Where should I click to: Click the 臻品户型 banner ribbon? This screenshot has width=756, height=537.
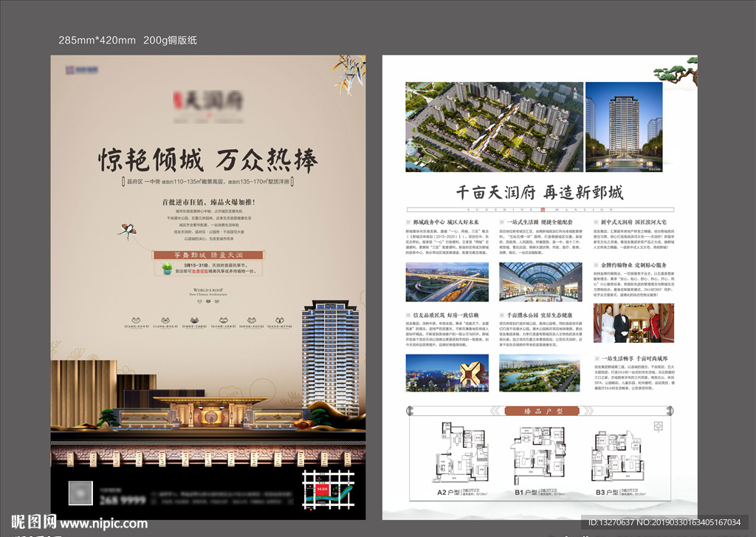(541, 411)
